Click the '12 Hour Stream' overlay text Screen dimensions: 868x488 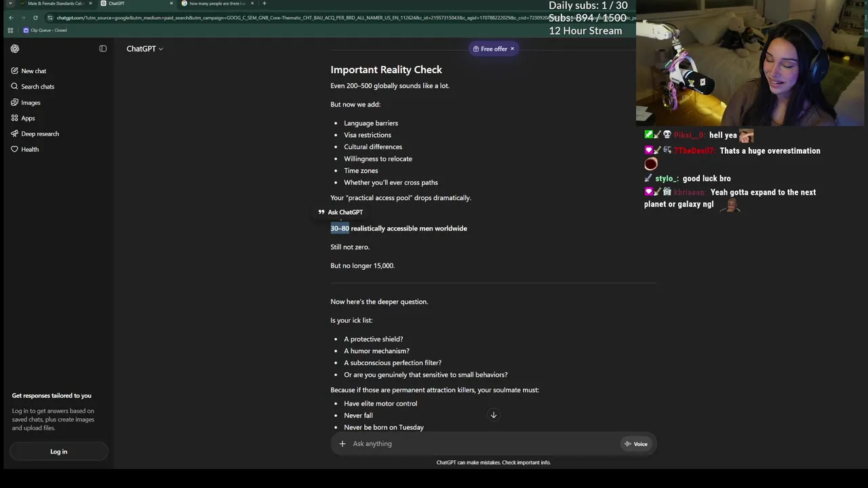(x=585, y=30)
